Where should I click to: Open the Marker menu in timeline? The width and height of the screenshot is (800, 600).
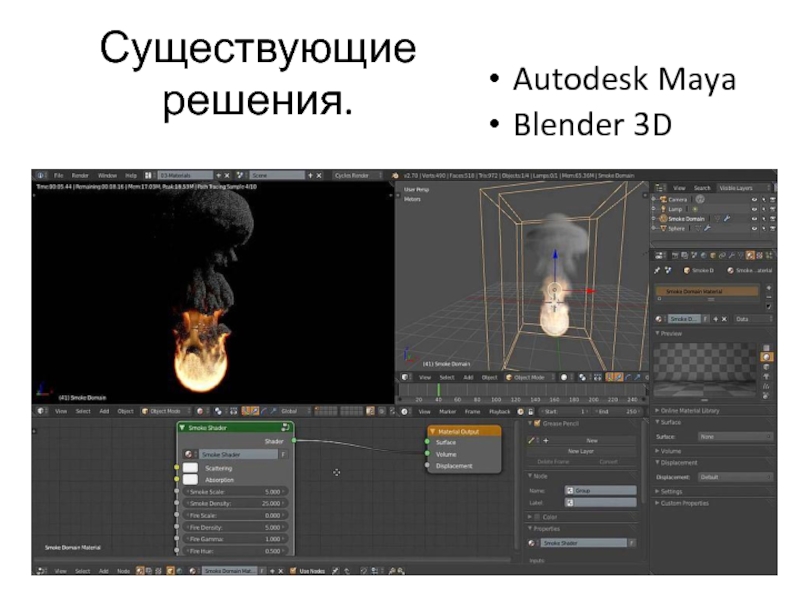(x=447, y=411)
